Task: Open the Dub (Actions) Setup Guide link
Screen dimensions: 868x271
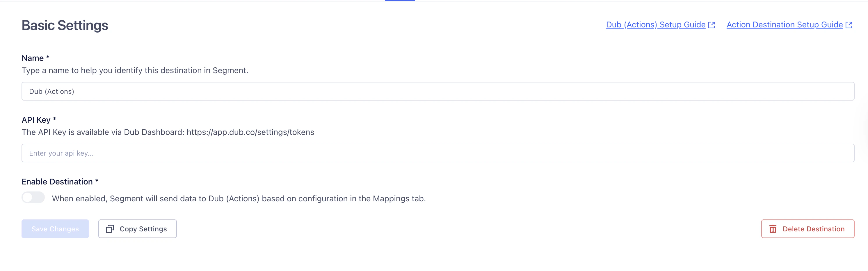Action: (655, 25)
